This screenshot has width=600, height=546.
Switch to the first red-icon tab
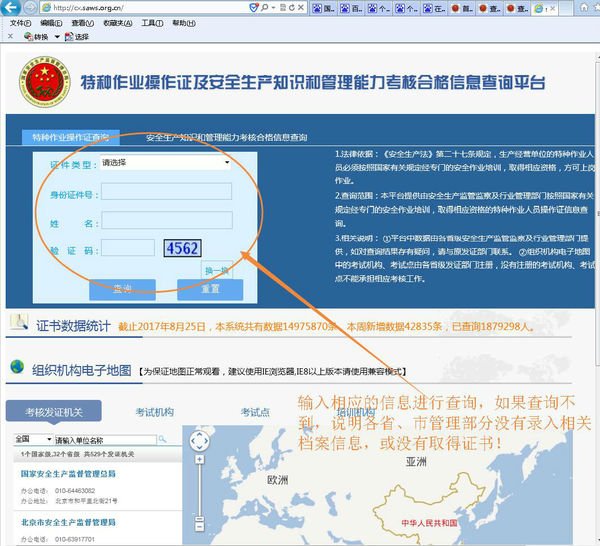pos(462,8)
